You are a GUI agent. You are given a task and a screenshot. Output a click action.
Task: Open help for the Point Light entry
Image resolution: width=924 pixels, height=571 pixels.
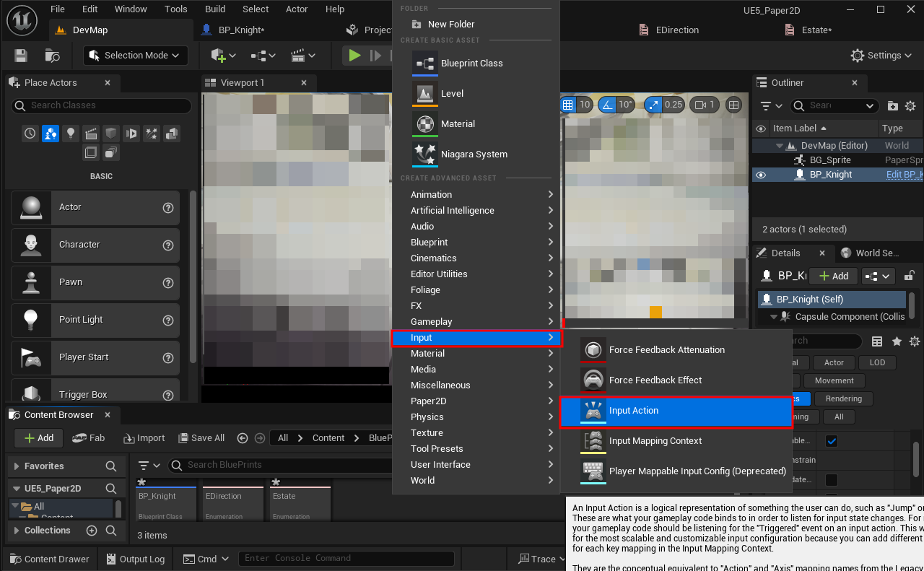coord(168,320)
